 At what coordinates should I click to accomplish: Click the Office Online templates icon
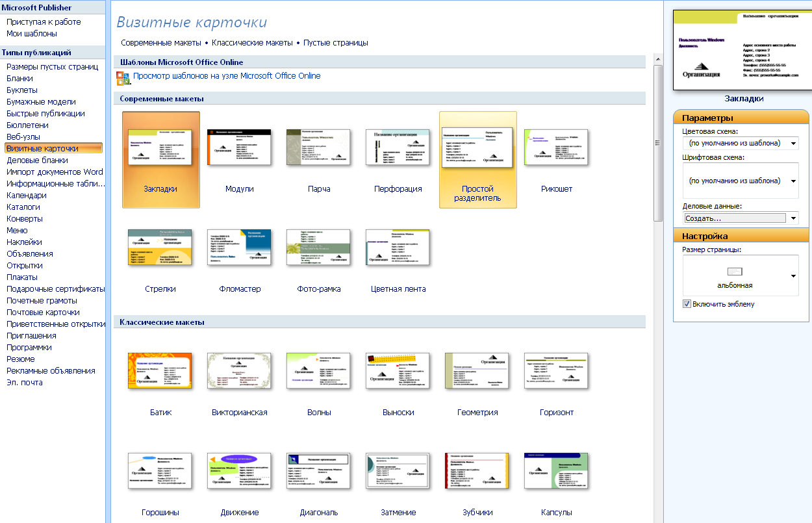pos(123,79)
